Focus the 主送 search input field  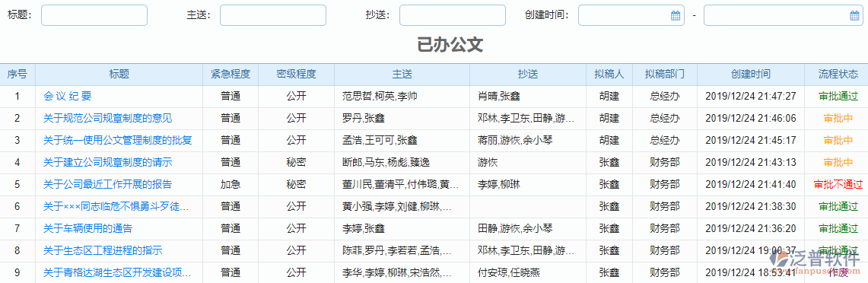(273, 15)
